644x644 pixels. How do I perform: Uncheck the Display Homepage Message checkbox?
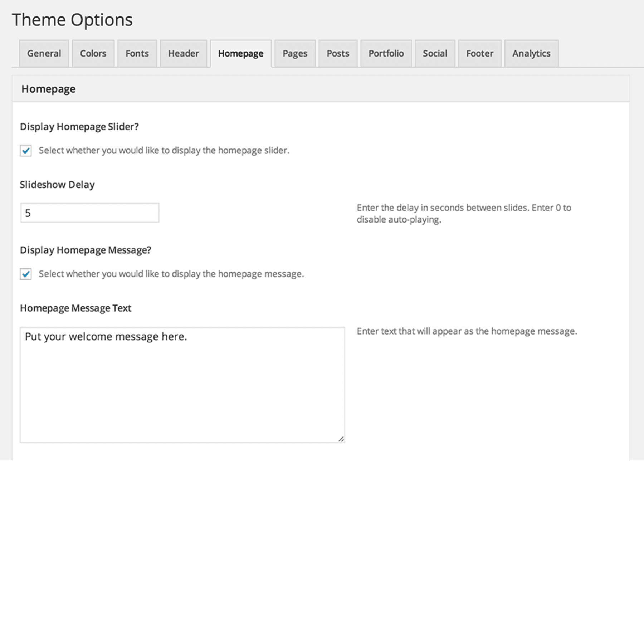pos(26,274)
